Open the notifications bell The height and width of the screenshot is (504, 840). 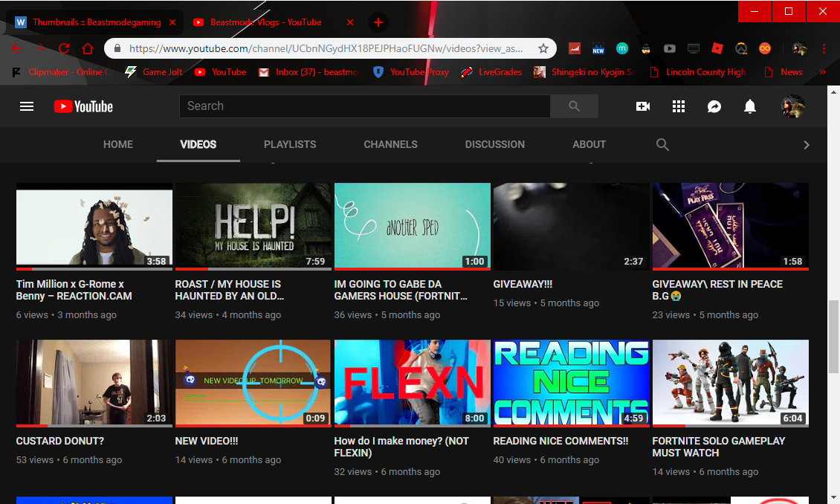point(750,106)
